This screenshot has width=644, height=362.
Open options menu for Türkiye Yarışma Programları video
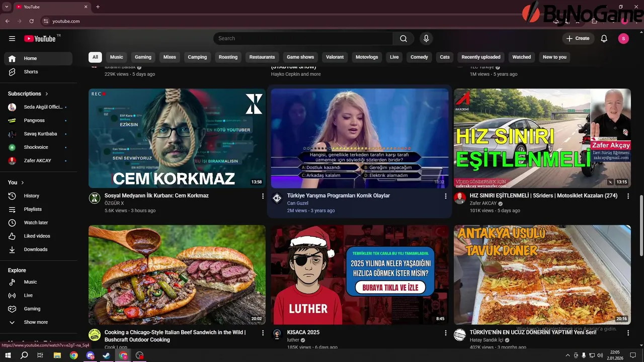pyautogui.click(x=445, y=196)
